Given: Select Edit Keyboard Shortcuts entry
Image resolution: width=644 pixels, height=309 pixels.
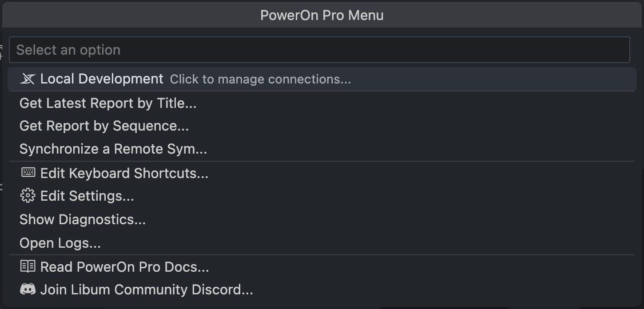Looking at the screenshot, I should pyautogui.click(x=123, y=172).
